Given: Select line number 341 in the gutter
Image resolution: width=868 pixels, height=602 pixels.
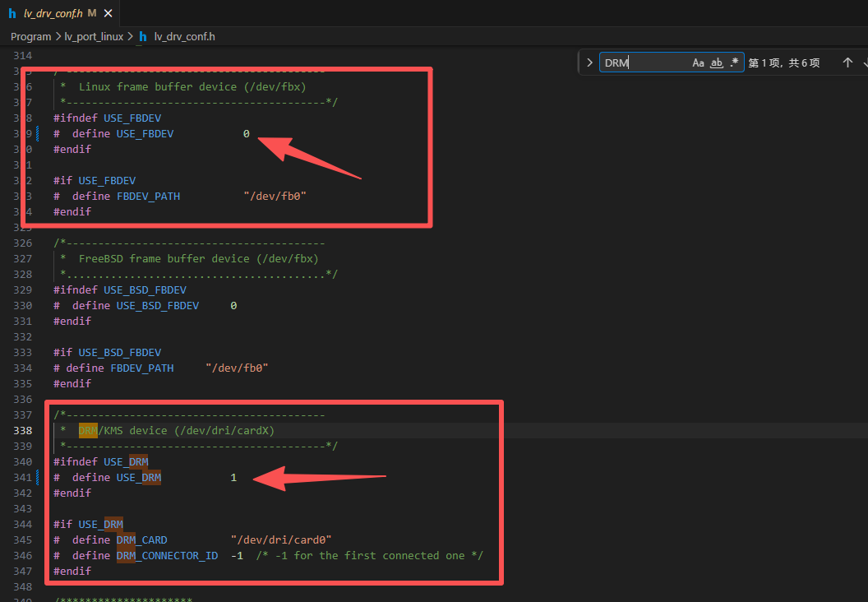Looking at the screenshot, I should (23, 477).
